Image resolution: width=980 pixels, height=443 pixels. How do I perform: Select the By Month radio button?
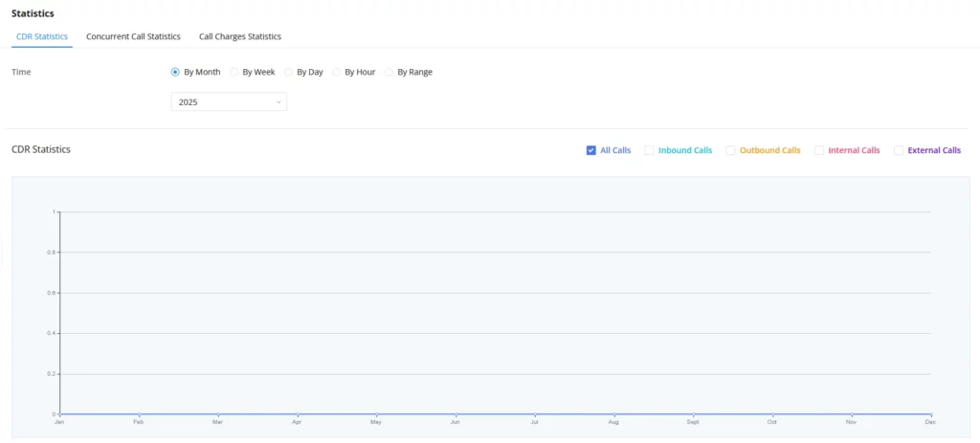tap(176, 72)
